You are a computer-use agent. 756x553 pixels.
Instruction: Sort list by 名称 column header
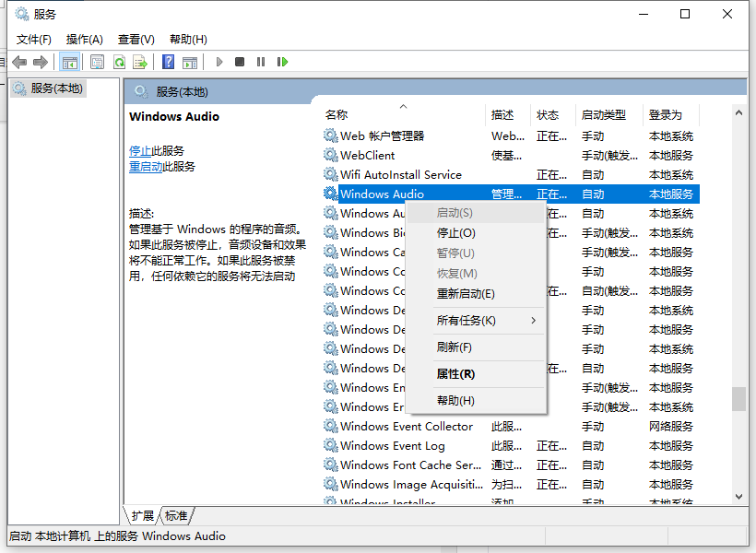pyautogui.click(x=337, y=115)
